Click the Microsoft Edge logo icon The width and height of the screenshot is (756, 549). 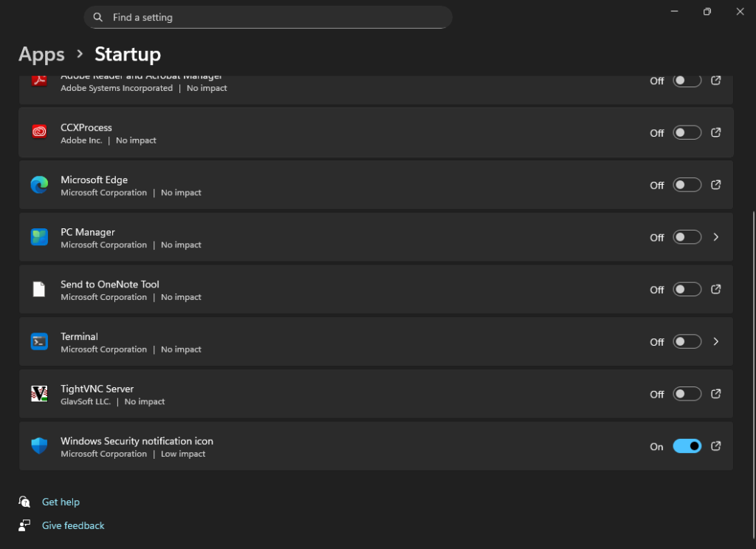tap(38, 185)
